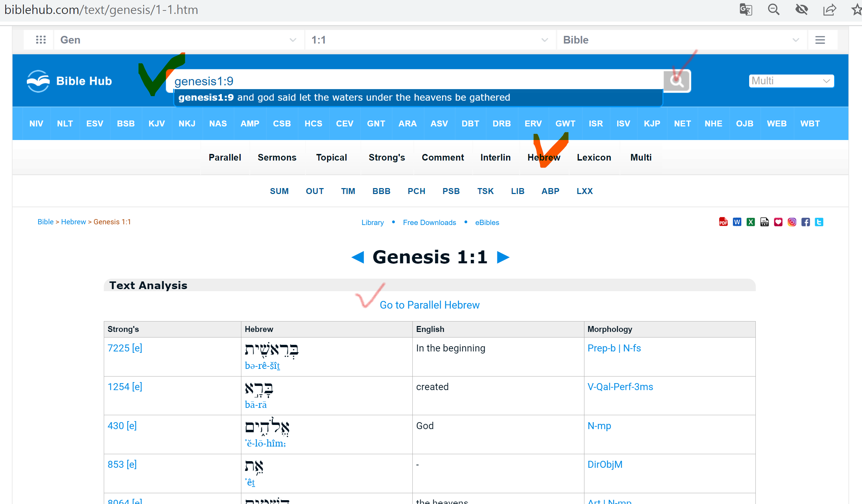The image size is (862, 504).
Task: Click the N-mp morphology link for God
Action: 599,426
